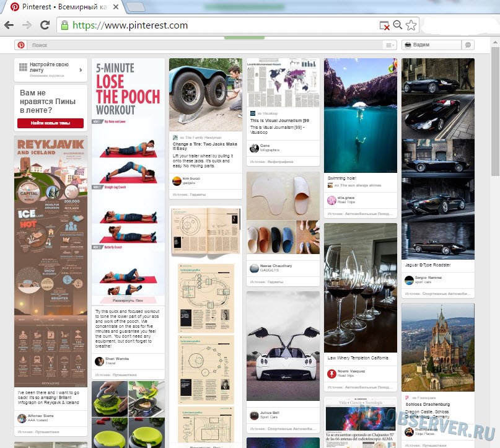Click the Поиск search field
The width and height of the screenshot is (500, 448).
pyautogui.click(x=206, y=45)
